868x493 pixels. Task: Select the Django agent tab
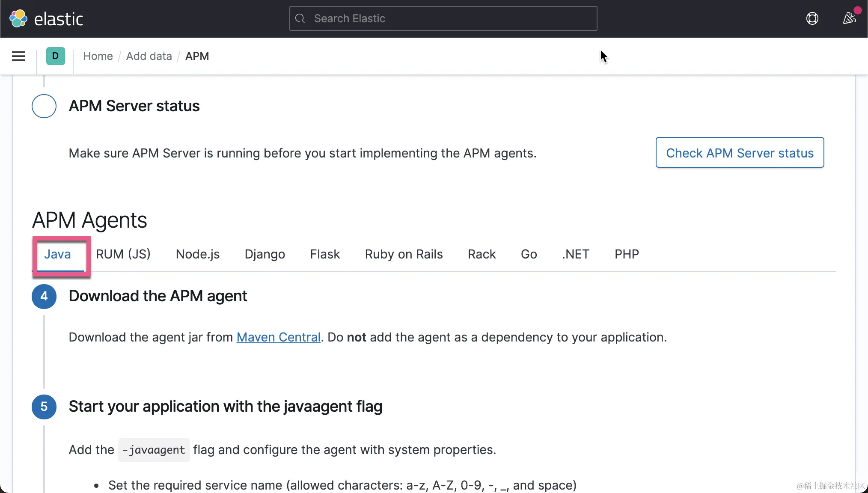pos(265,254)
